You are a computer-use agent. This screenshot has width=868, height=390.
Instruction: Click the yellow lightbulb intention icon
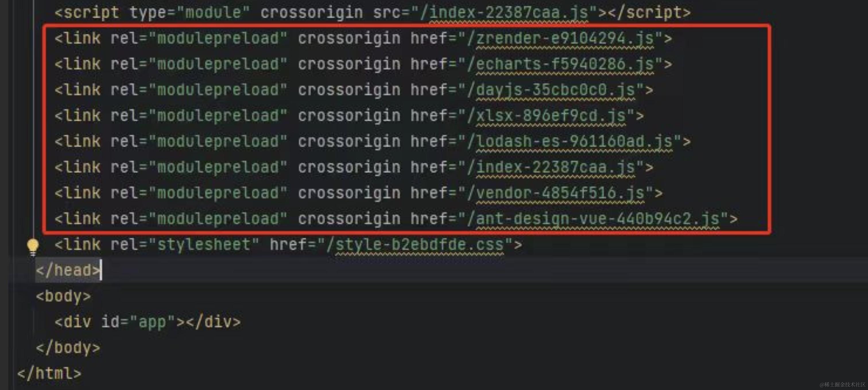pyautogui.click(x=33, y=247)
